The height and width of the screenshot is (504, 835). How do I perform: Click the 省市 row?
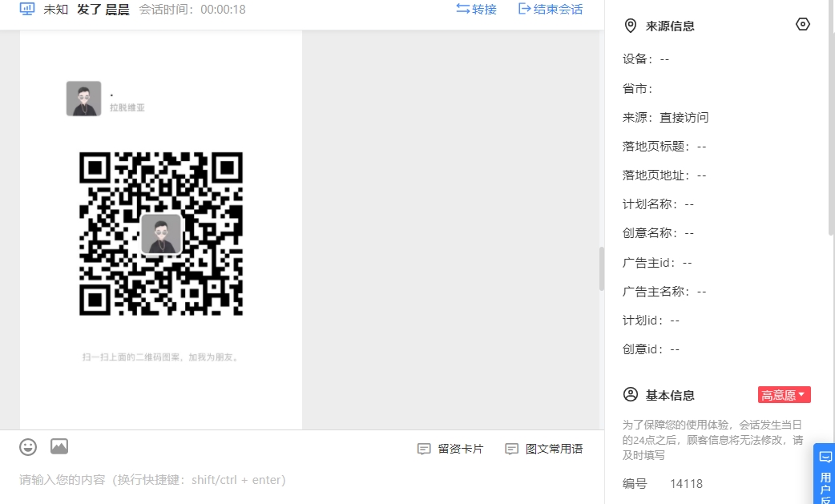[638, 88]
